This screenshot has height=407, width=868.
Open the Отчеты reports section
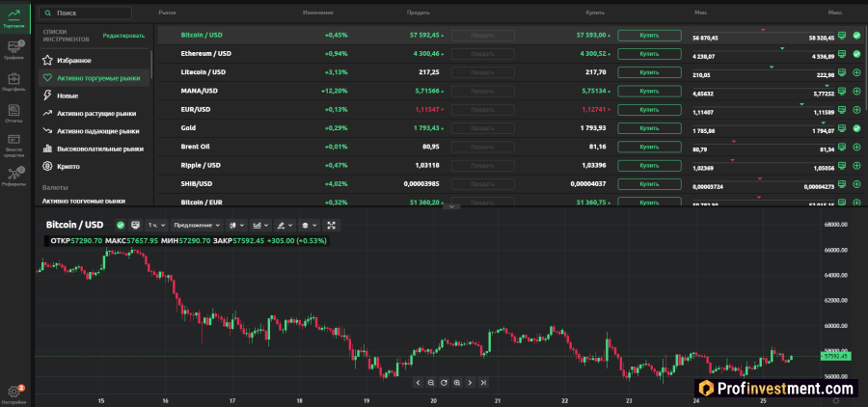pyautogui.click(x=14, y=114)
